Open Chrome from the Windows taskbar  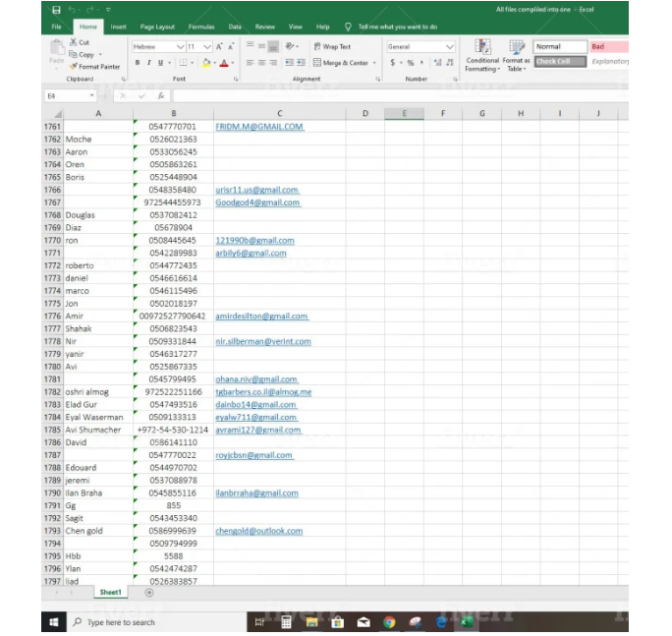389,622
